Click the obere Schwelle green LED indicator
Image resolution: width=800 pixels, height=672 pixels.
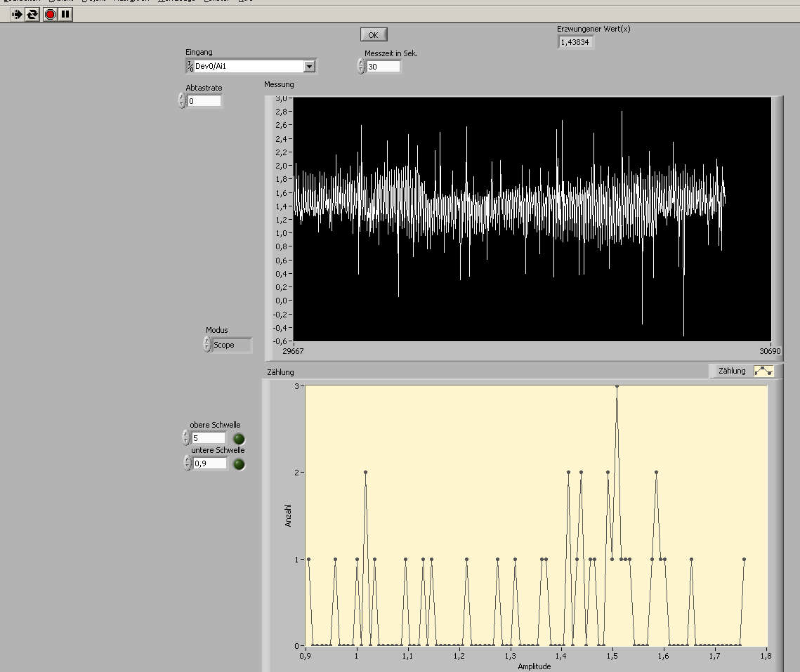(239, 439)
